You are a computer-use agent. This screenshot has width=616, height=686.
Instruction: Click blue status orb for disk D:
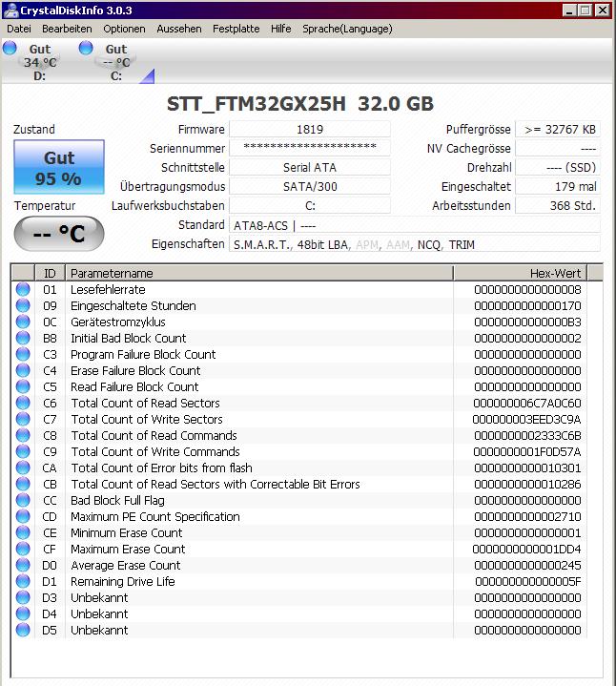pyautogui.click(x=10, y=48)
